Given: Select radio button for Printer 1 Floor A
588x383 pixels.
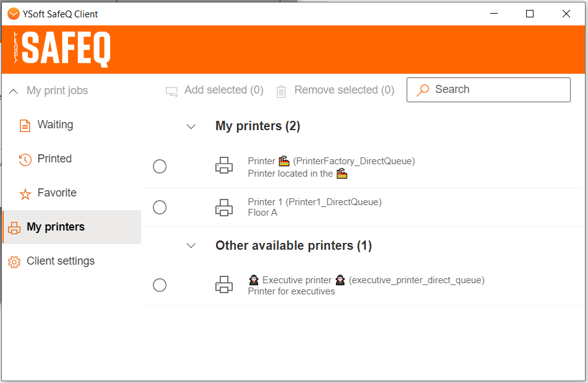Looking at the screenshot, I should click(160, 208).
